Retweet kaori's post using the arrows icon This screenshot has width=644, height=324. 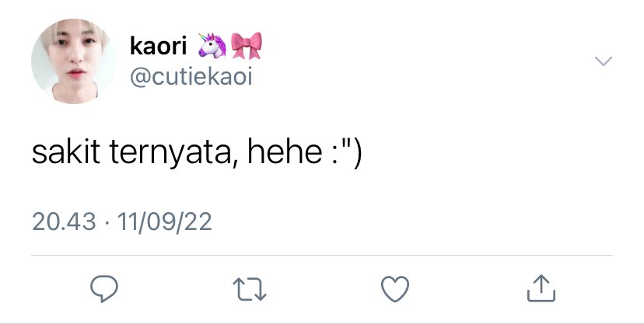click(250, 289)
